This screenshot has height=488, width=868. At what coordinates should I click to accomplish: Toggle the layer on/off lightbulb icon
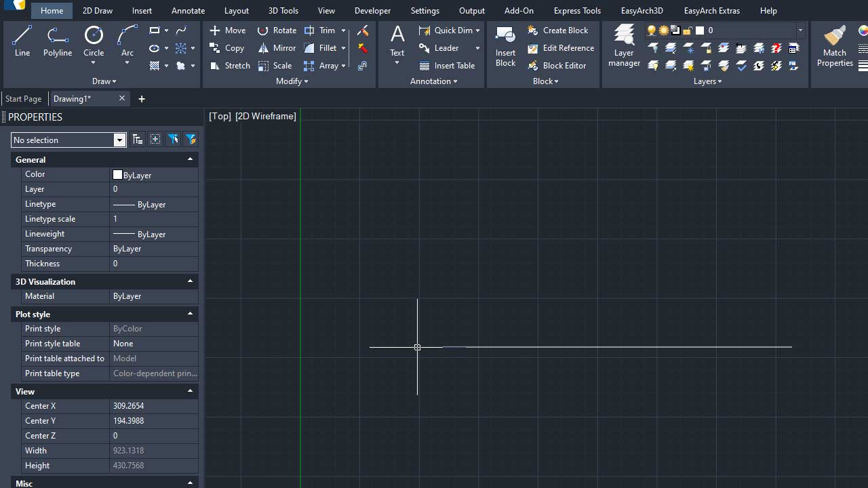tap(652, 30)
